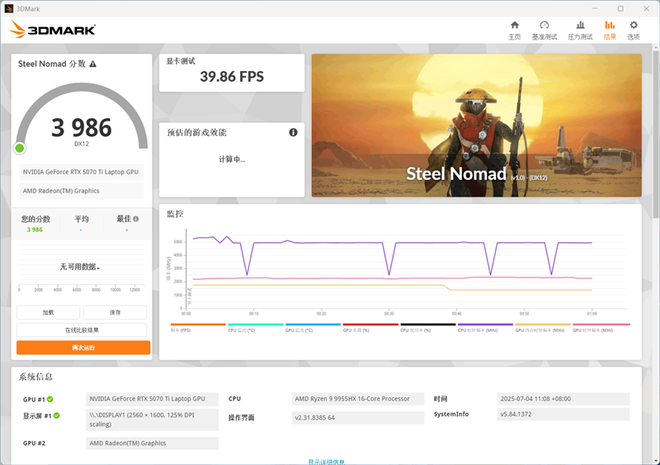The width and height of the screenshot is (660, 465).
Task: Click the 保存 save button
Action: (115, 312)
